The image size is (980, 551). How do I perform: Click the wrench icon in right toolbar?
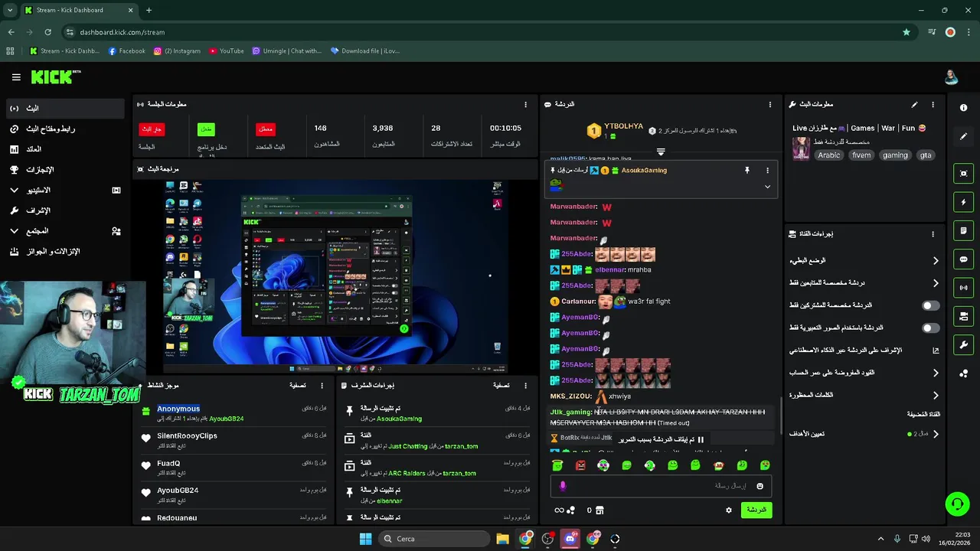(964, 344)
